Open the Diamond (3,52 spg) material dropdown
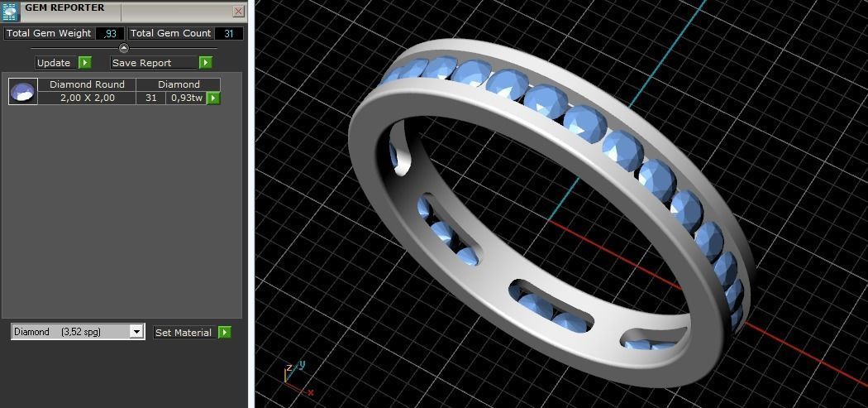Image resolution: width=868 pixels, height=408 pixels. [x=78, y=332]
